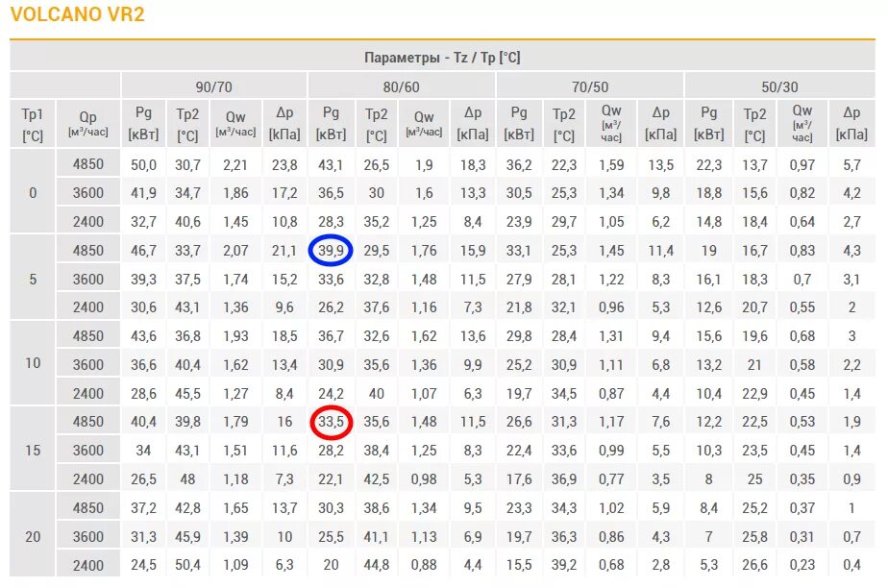888x588 pixels.
Task: Click the Tp2 value 34,7
Action: point(187,193)
